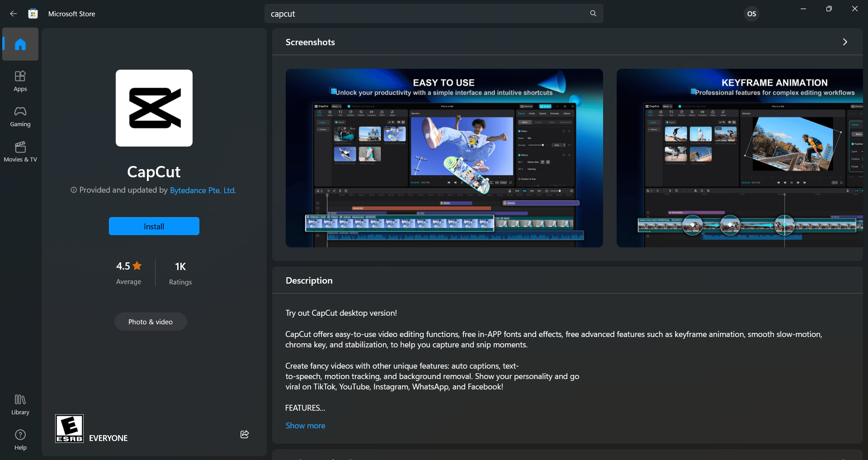Click the Description section heading

coord(309,280)
